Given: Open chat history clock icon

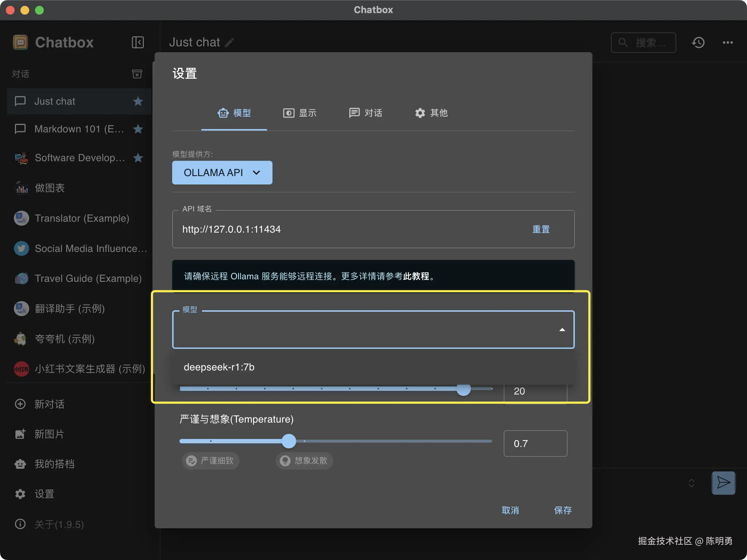Looking at the screenshot, I should (698, 43).
